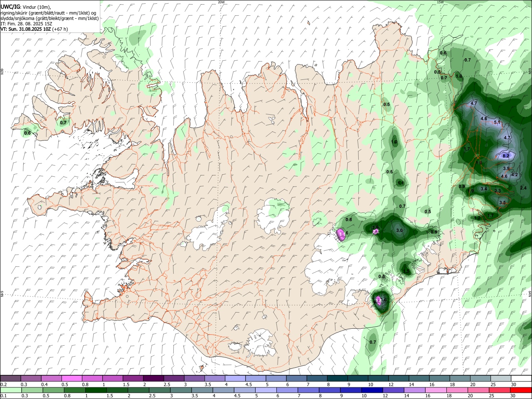Click the 20W longitude label
532x399 pixels.
click(221, 2)
